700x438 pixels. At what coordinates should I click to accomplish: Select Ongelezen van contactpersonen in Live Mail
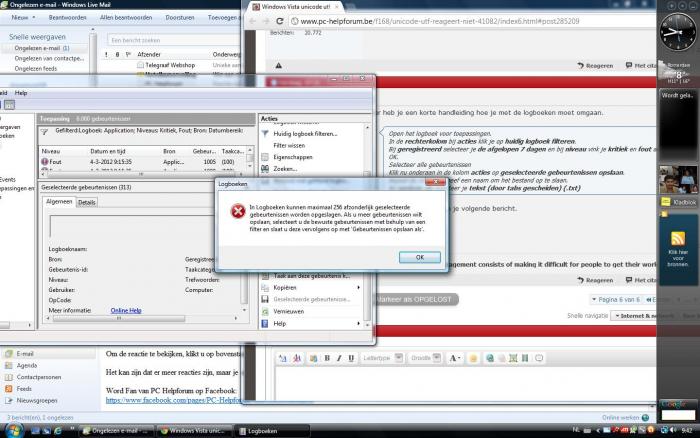tap(49, 58)
